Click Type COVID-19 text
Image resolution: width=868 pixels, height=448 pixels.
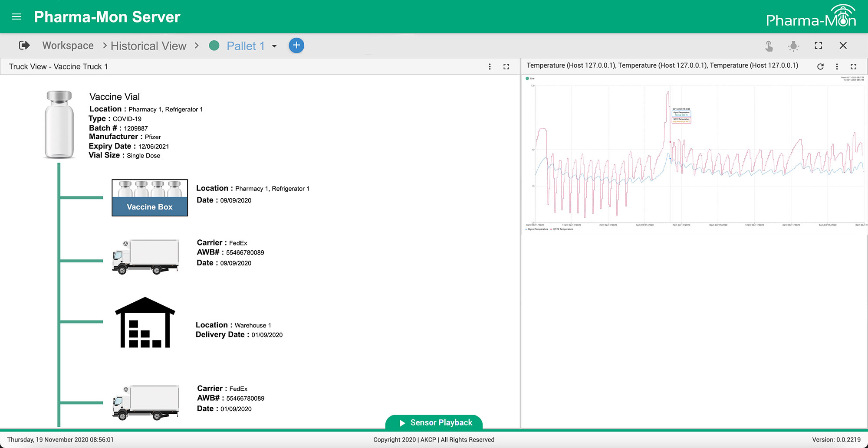point(115,119)
